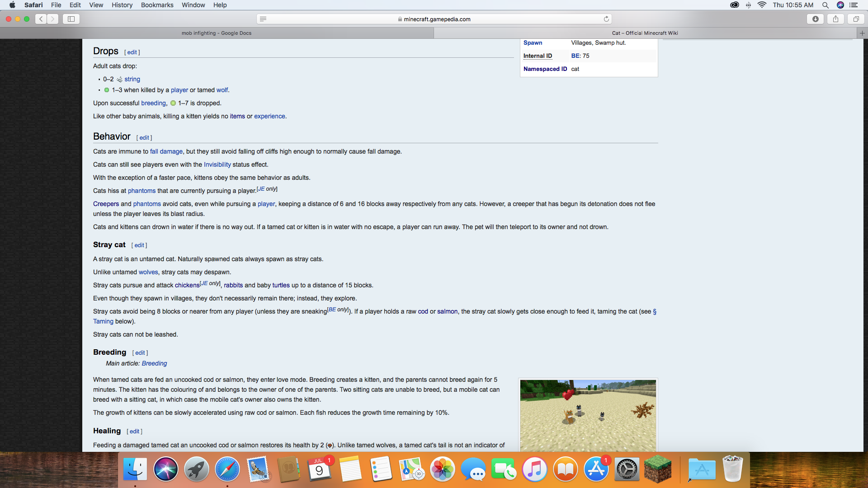Open the History menu
The image size is (868, 488).
pyautogui.click(x=122, y=5)
